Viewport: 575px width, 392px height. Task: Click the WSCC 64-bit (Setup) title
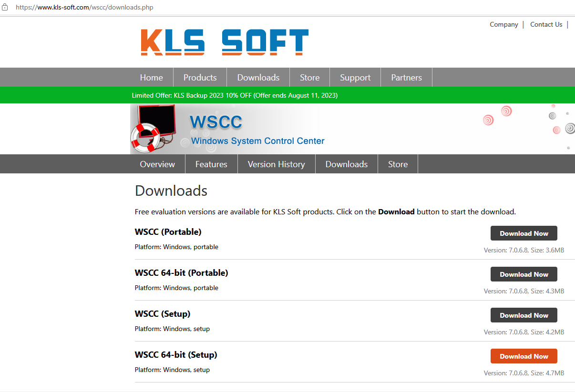point(176,355)
